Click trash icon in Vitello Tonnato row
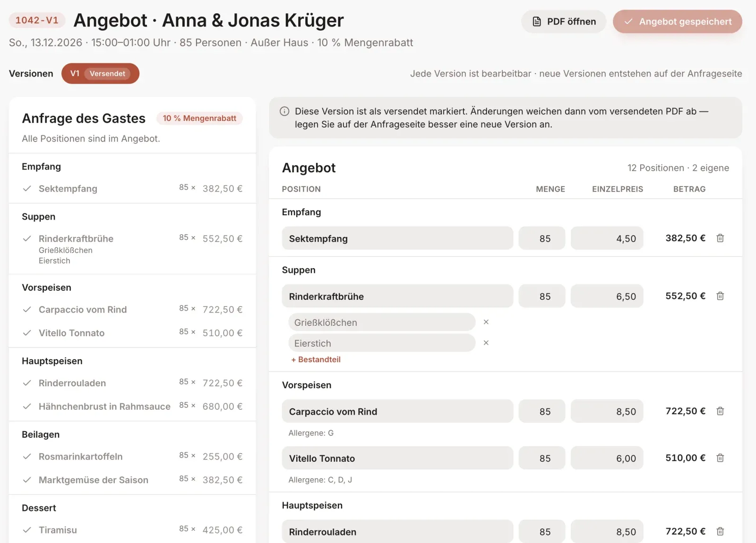The image size is (756, 543). 720,458
